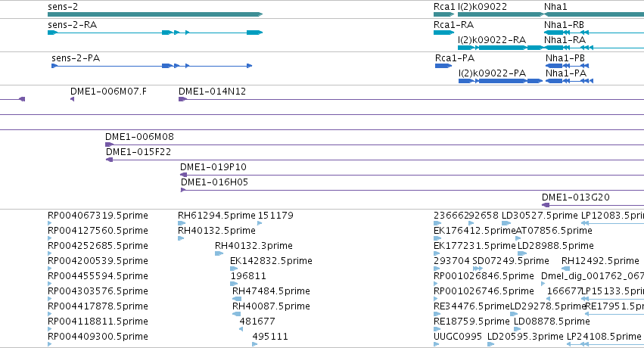Select EST RP001026846.5prime
The image size is (644, 348).
[484, 276]
